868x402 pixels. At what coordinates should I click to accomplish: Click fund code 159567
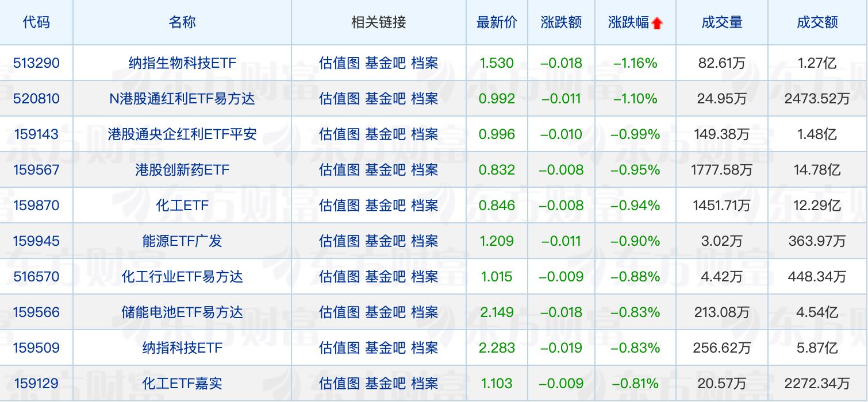pyautogui.click(x=36, y=169)
